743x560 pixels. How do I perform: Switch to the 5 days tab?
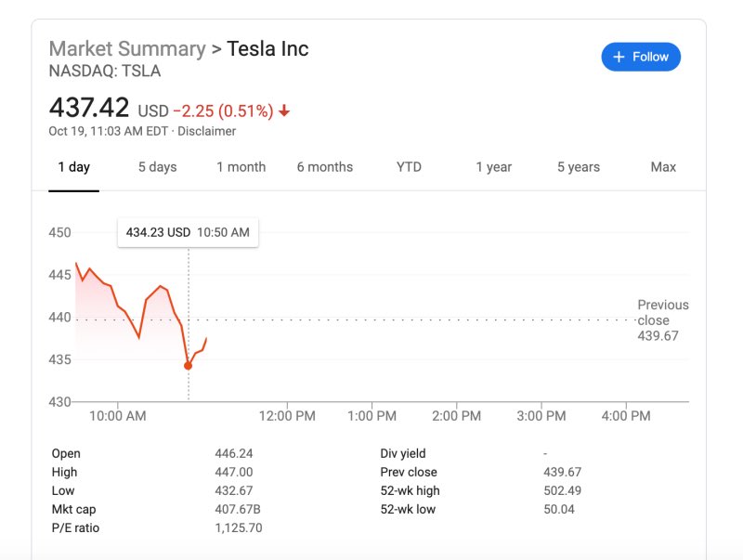[158, 167]
